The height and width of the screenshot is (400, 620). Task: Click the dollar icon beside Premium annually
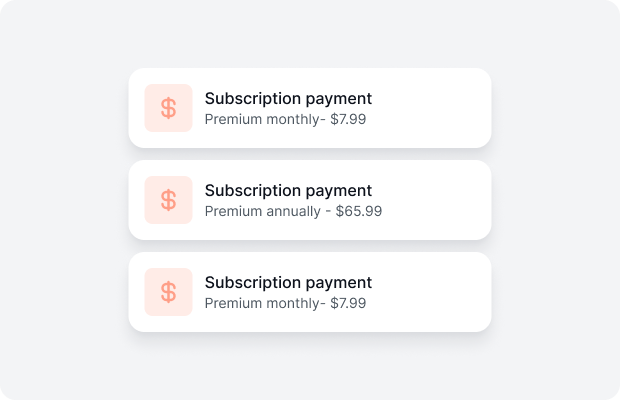coord(168,200)
